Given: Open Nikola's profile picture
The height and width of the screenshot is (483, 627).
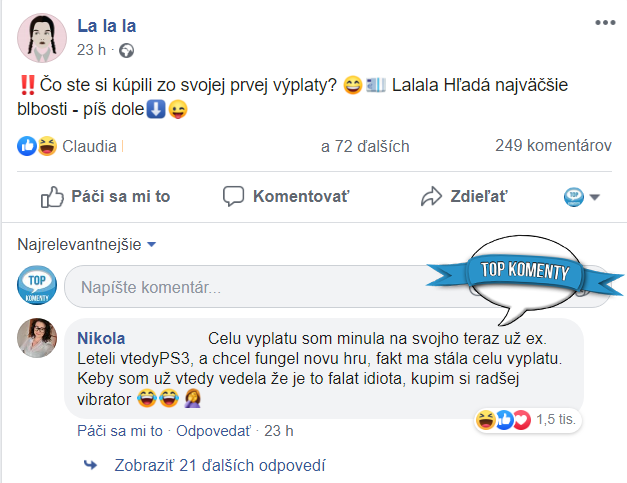Looking at the screenshot, I should point(36,339).
